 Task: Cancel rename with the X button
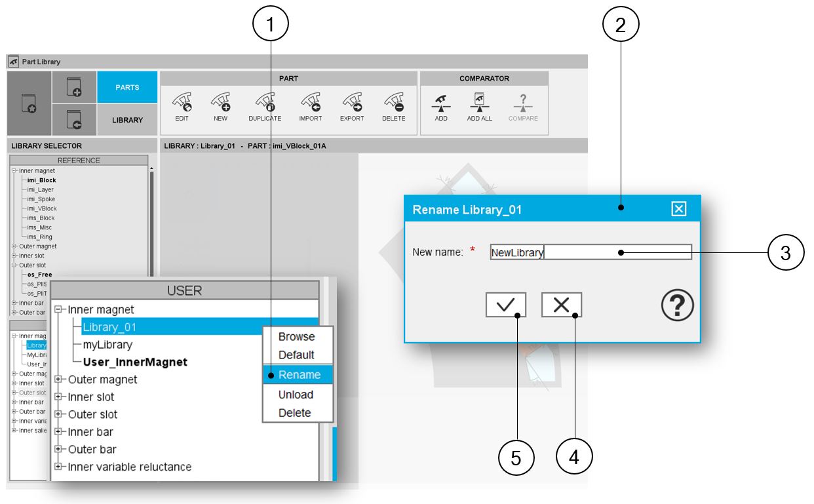coord(561,305)
